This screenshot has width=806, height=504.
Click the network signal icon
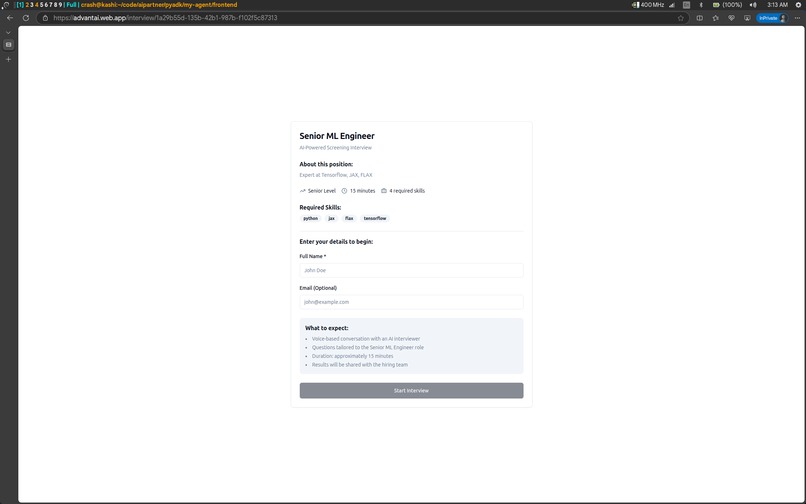pyautogui.click(x=672, y=5)
